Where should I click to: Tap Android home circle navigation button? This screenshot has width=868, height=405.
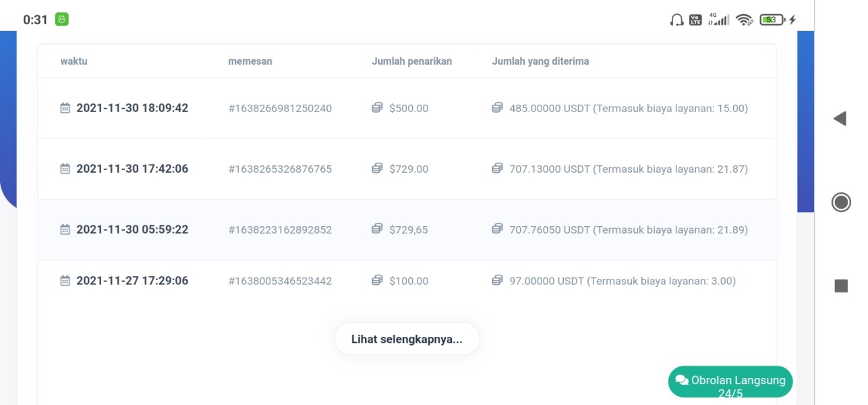pos(841,202)
